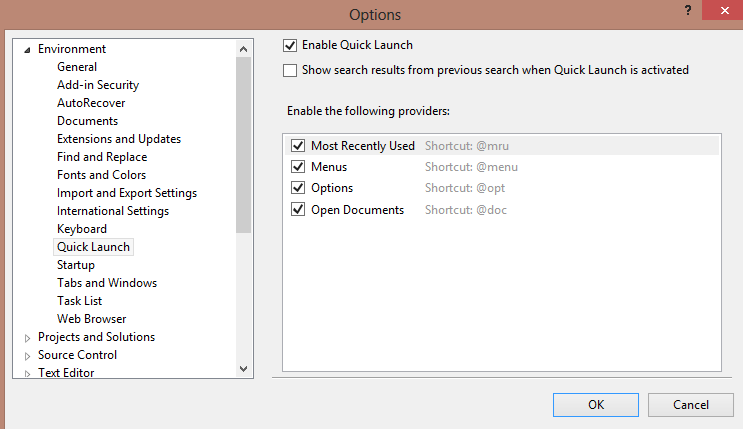Click tree scrollbar down arrow

tap(243, 369)
